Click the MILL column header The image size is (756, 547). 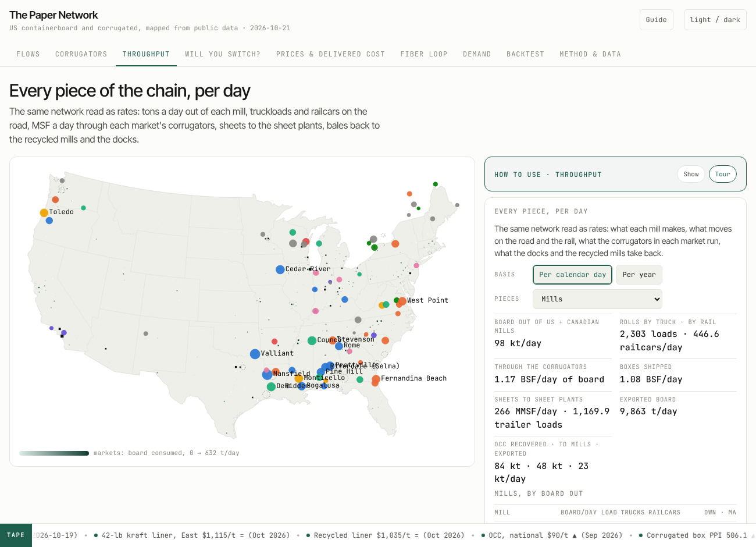[x=502, y=513]
